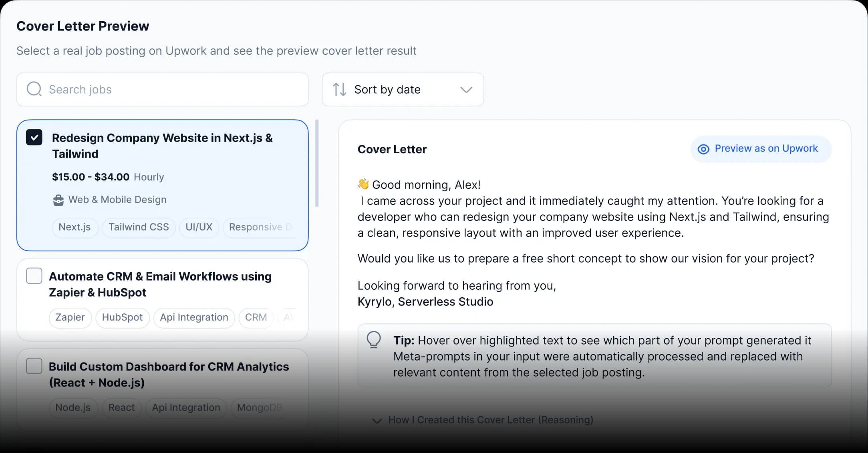868x453 pixels.
Task: Click the briefcase icon by Web & Mobile Design
Action: pyautogui.click(x=58, y=200)
